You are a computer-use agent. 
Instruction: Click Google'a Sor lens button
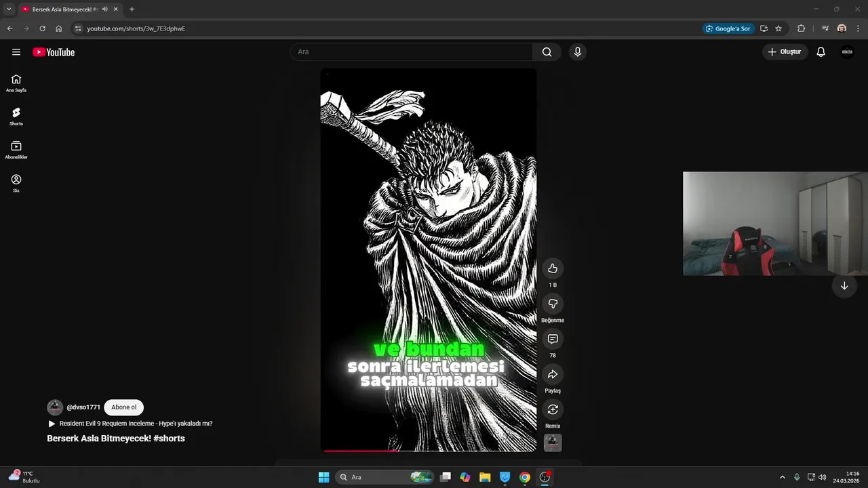tap(728, 28)
